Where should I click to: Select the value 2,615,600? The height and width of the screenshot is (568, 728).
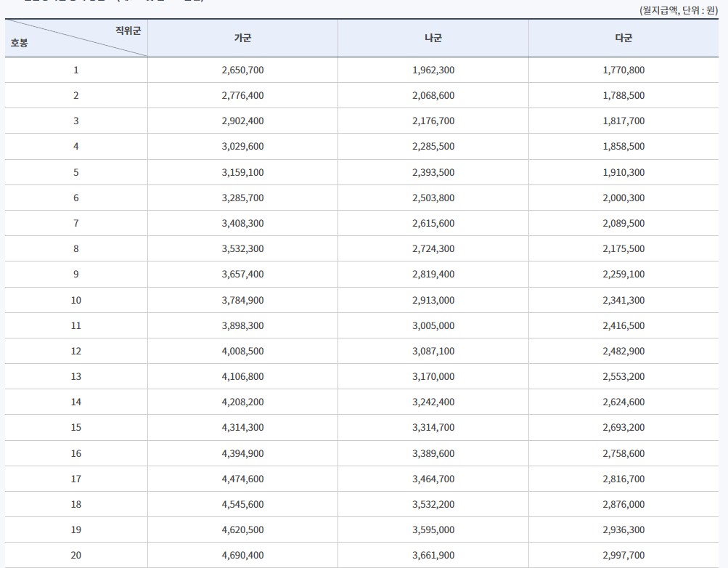tap(433, 224)
